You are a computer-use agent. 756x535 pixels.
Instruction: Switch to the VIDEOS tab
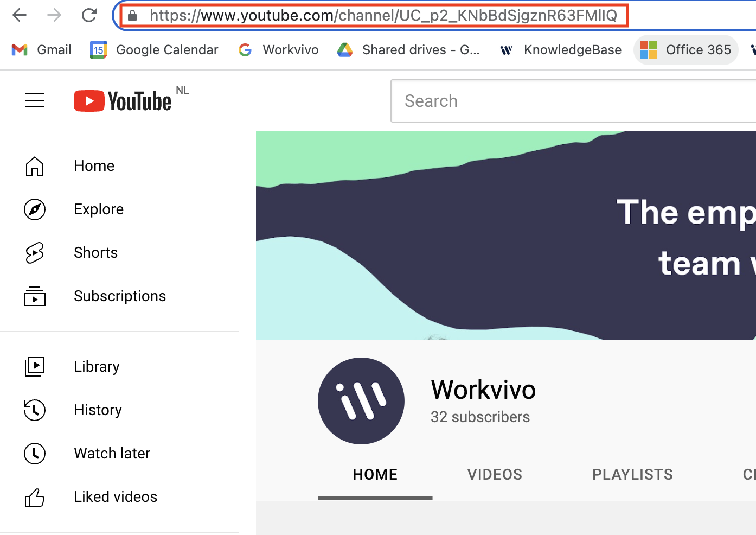click(x=495, y=475)
